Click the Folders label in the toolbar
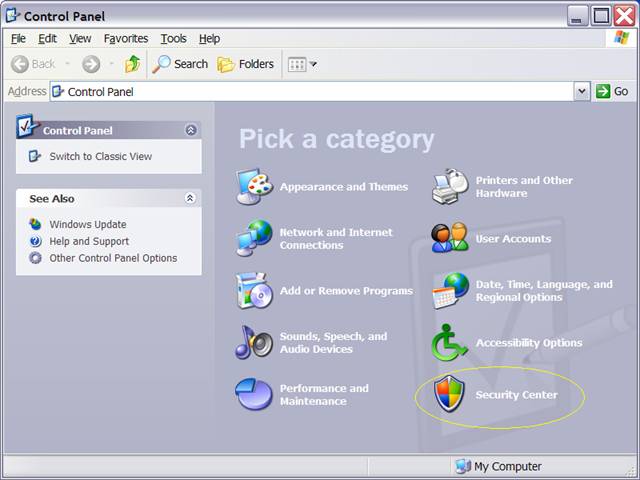This screenshot has width=640, height=480. [x=256, y=64]
